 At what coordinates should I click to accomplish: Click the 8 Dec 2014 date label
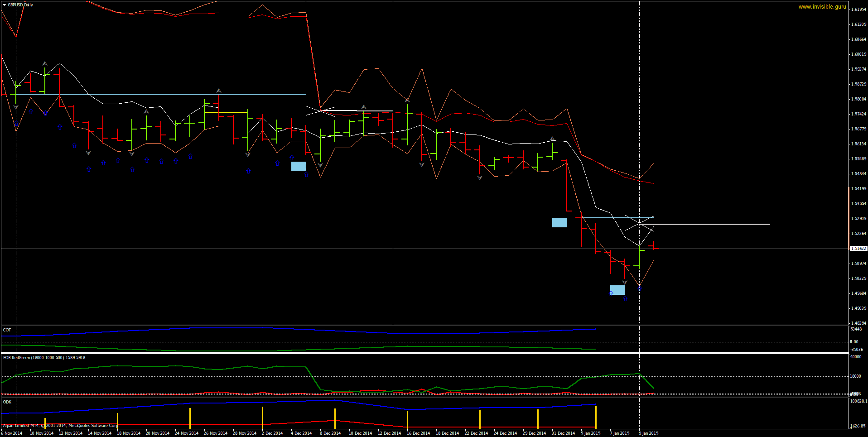(330, 433)
